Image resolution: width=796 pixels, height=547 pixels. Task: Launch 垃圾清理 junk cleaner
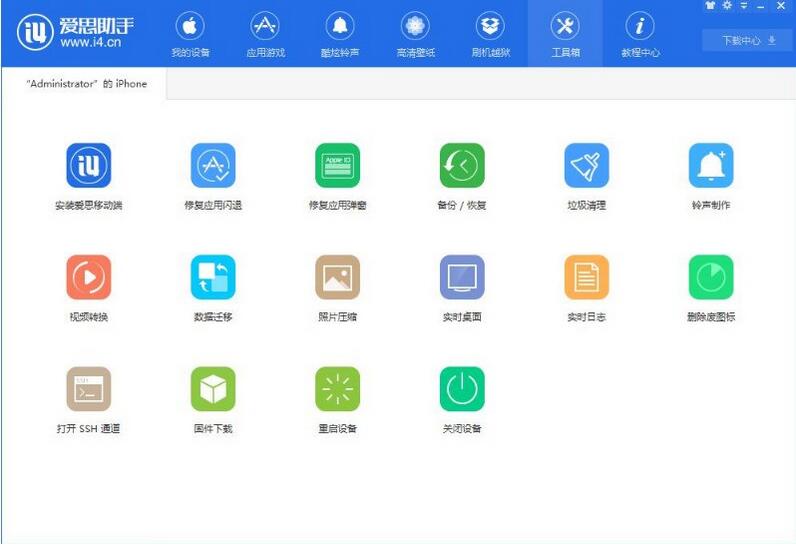pos(586,166)
